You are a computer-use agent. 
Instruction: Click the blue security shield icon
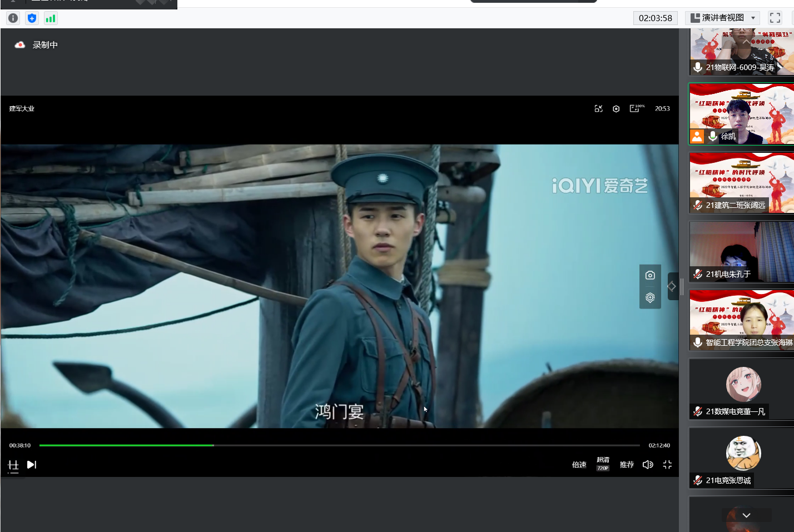point(32,18)
